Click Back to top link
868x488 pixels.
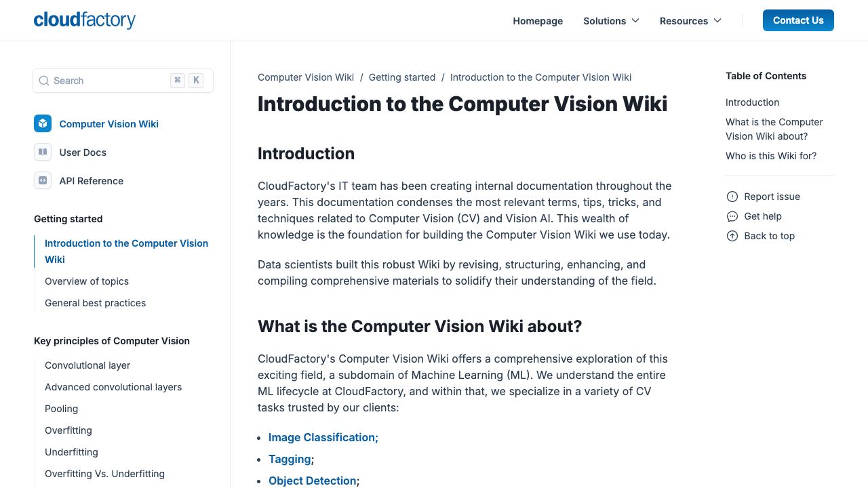[769, 236]
